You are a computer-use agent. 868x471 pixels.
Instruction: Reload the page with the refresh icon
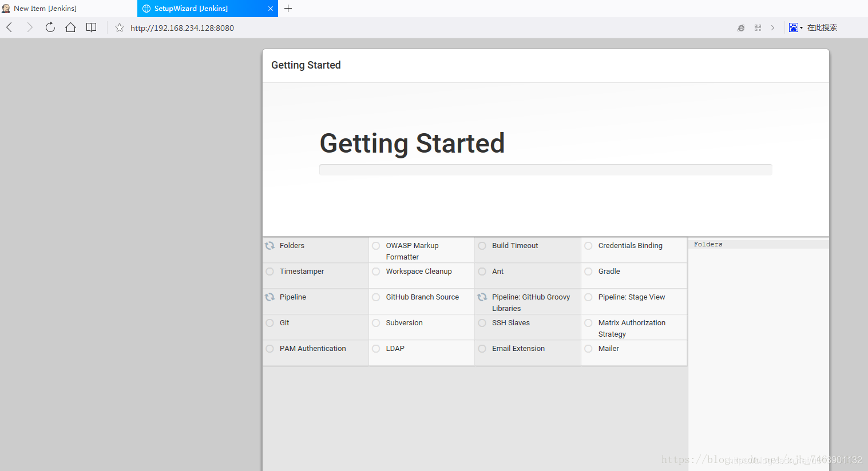tap(50, 27)
